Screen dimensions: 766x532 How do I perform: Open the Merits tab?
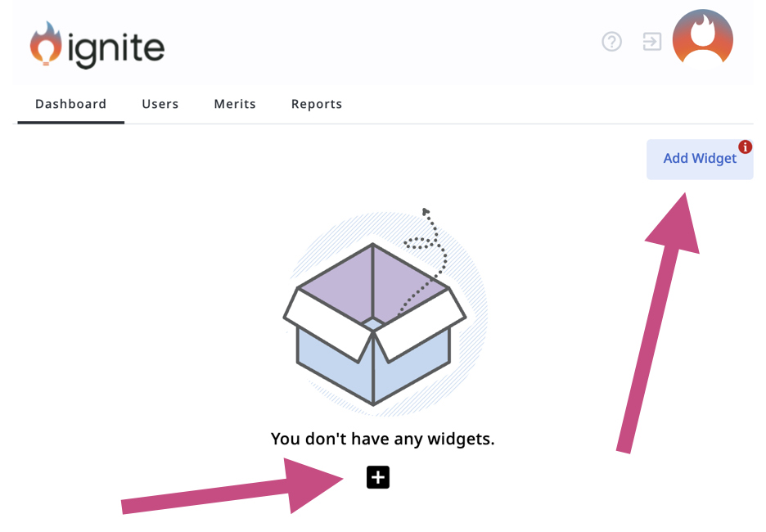click(x=235, y=104)
